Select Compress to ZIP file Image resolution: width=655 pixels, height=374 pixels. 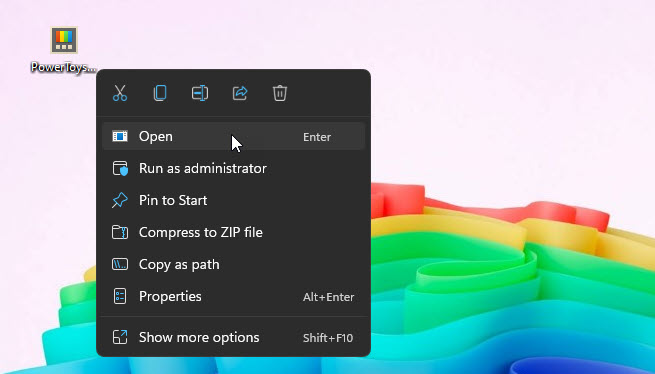coord(234,232)
